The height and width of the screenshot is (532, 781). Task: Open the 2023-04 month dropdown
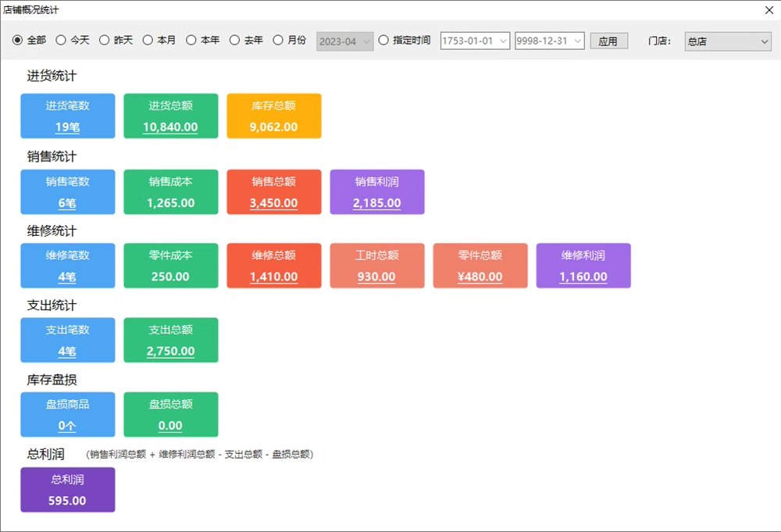(344, 41)
